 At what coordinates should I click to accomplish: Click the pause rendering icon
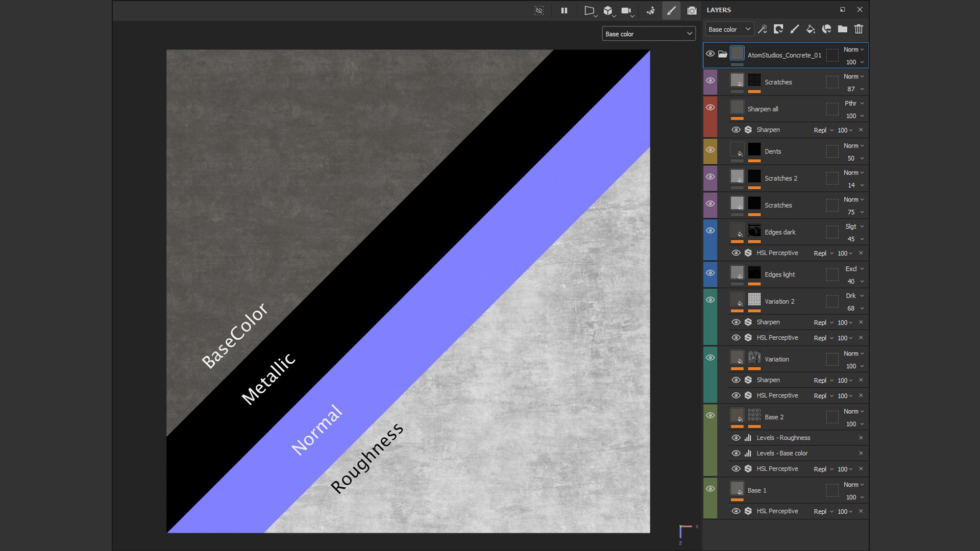(564, 10)
